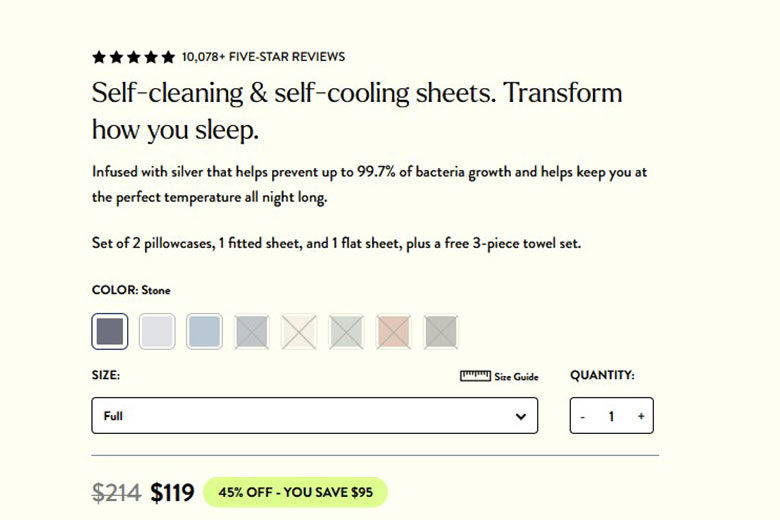Increase quantity with the plus button
Viewport: 780px width, 520px height.
coord(641,416)
